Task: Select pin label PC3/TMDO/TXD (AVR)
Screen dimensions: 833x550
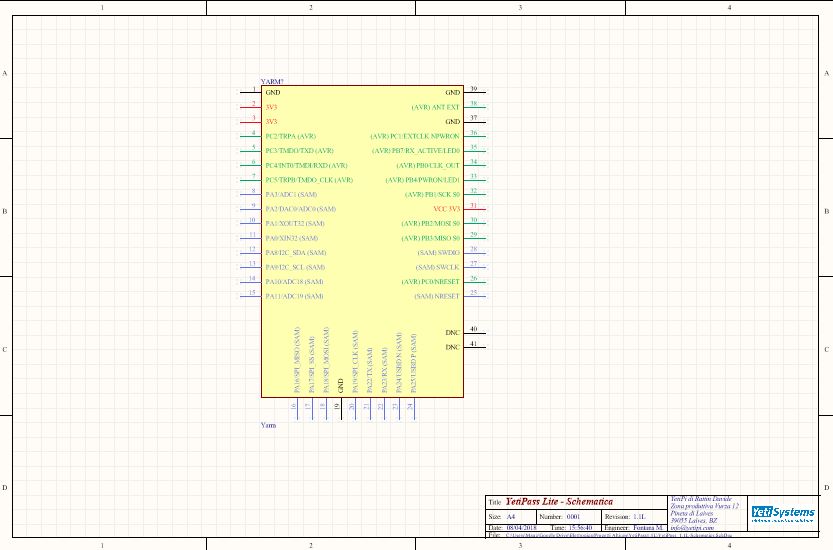Action: [300, 151]
